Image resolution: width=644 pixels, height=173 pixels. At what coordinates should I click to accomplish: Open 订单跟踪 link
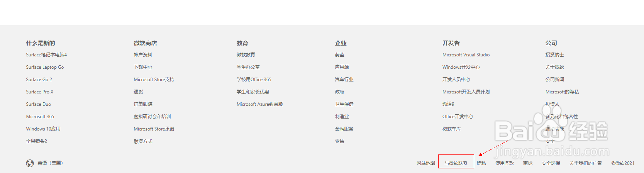[143, 104]
